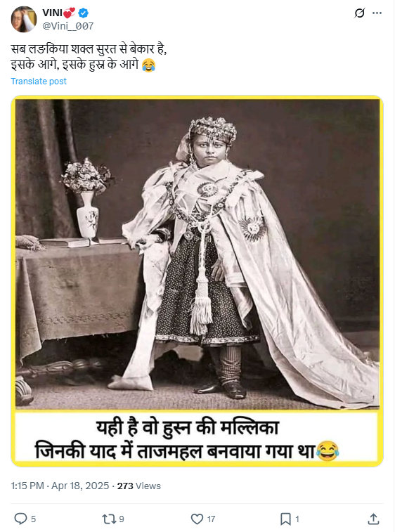Click the blue verified badge
Screen dimensions: 395x532
84,13
